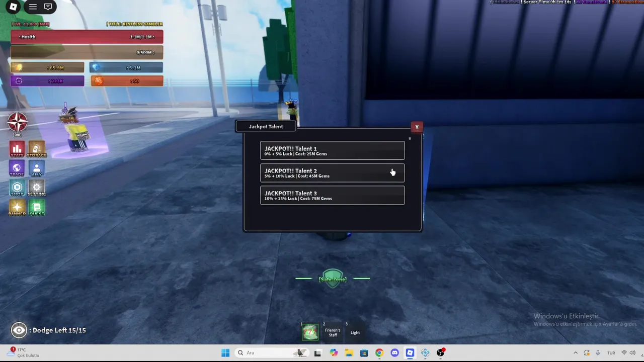The width and height of the screenshot is (644, 362).
Task: Open the Banner menu
Action: (17, 208)
